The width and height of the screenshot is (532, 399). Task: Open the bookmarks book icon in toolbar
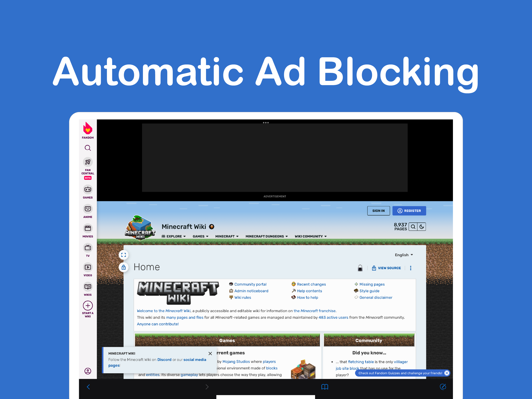click(x=325, y=387)
